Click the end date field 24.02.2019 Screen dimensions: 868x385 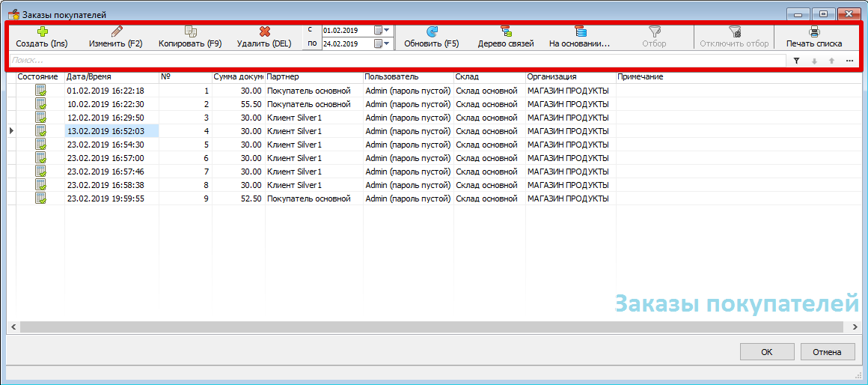tap(347, 43)
